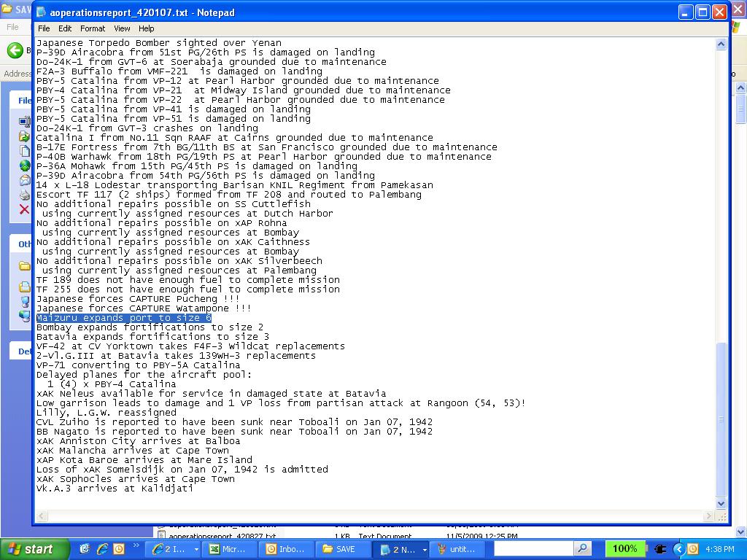Switch to SAVE folder taskbar button

tap(342, 549)
